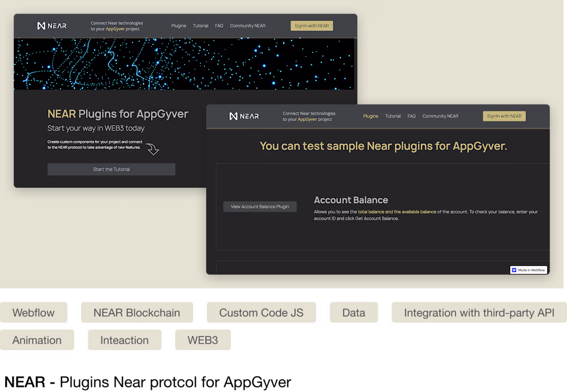Image resolution: width=567 pixels, height=392 pixels.
Task: Open Plugins menu in back window
Action: [x=179, y=26]
